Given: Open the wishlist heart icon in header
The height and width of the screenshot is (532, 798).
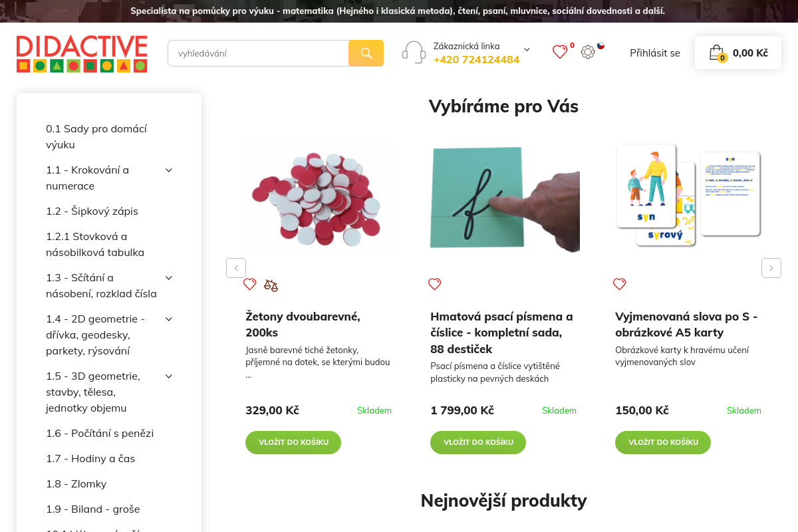Looking at the screenshot, I should point(560,52).
